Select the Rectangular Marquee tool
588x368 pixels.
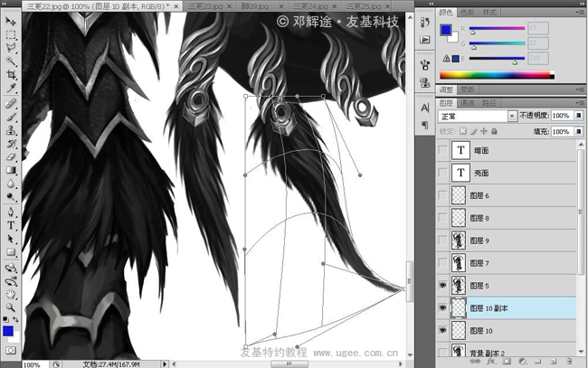coord(11,35)
